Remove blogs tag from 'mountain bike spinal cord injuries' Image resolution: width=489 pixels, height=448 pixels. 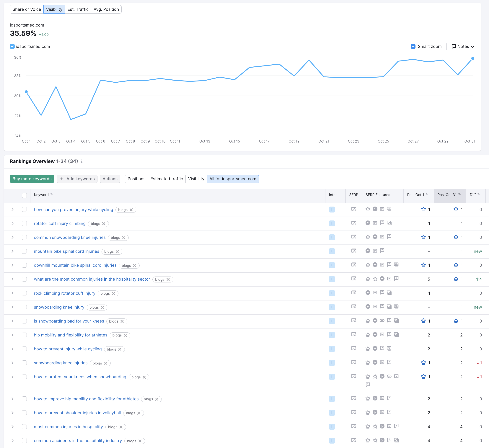tap(117, 252)
